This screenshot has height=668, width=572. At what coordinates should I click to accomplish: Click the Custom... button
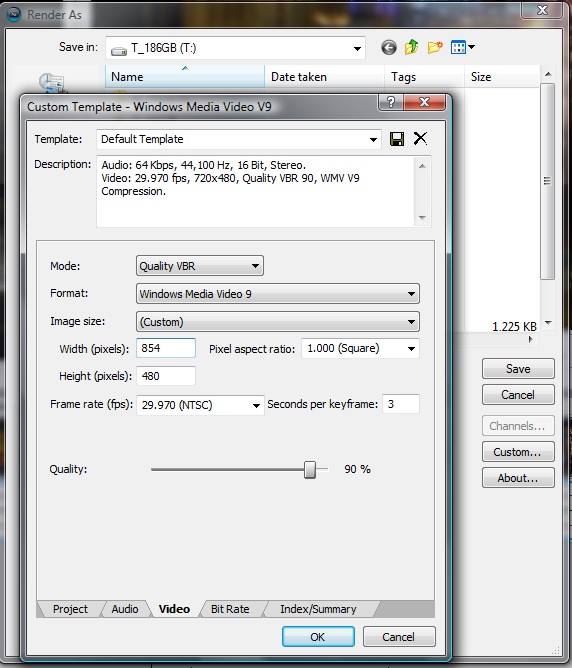[518, 452]
